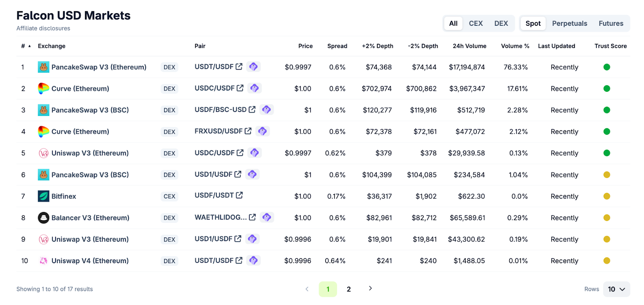Click the $17,194,874 volume cell

[467, 67]
